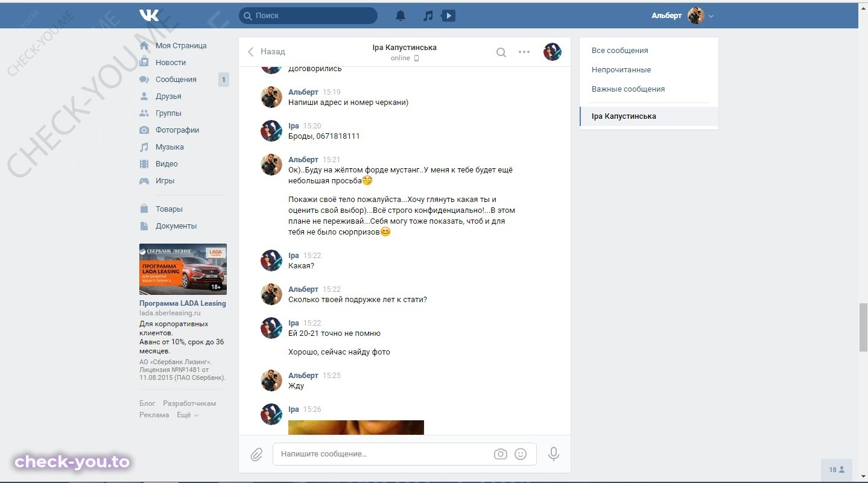Open Группы in left menu
Screen dimensions: 868x483
pos(168,113)
